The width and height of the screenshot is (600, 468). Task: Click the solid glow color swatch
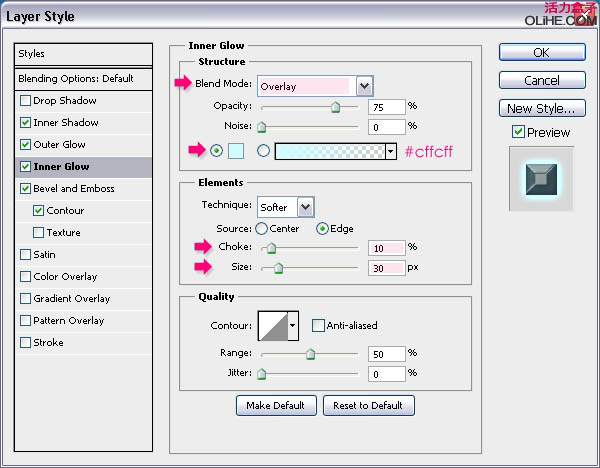click(x=236, y=151)
